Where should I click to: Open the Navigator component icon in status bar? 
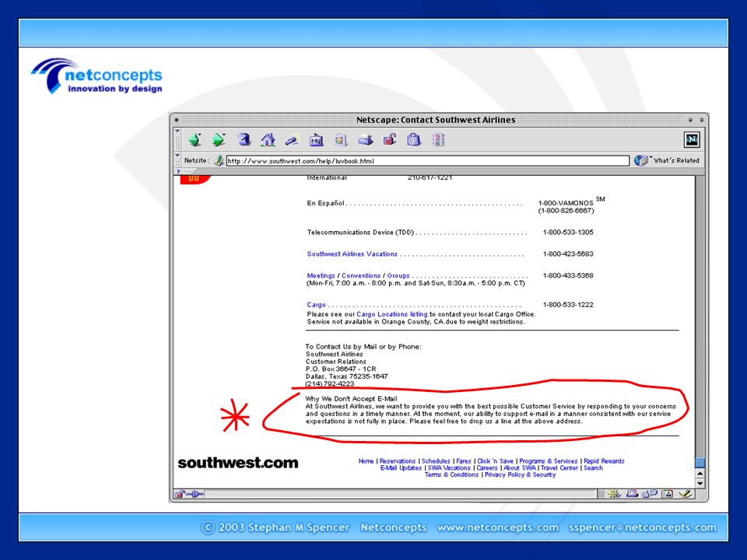tap(614, 494)
